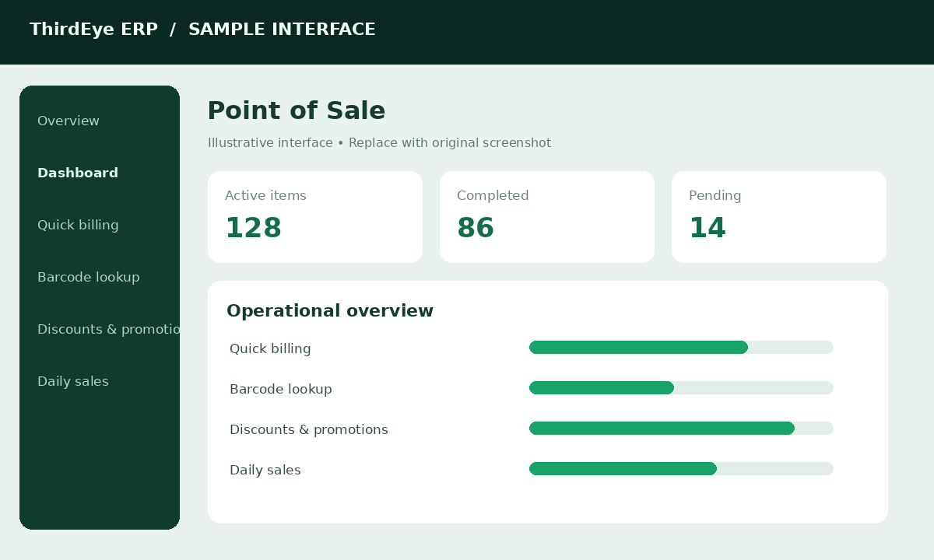This screenshot has width=934, height=560.
Task: Open Quick billing in the sidebar
Action: [78, 226]
